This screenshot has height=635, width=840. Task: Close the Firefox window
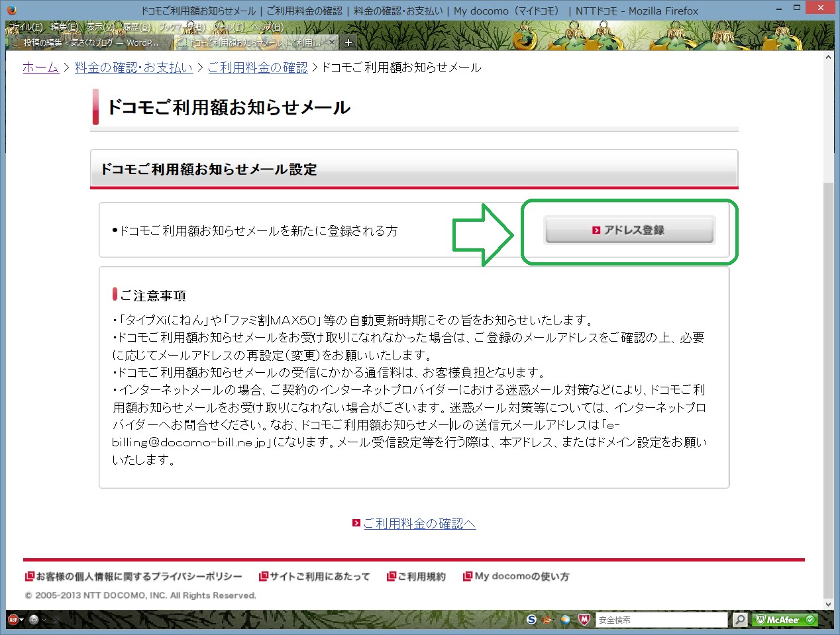click(821, 8)
